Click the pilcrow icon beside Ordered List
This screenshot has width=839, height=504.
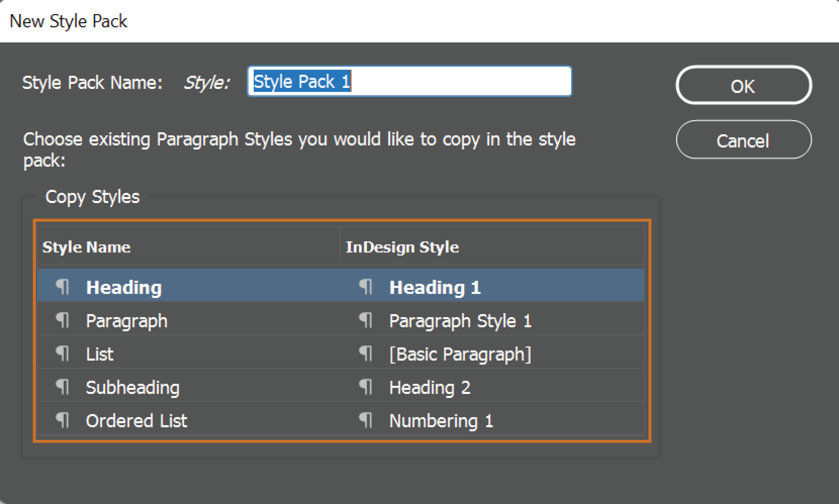click(63, 420)
